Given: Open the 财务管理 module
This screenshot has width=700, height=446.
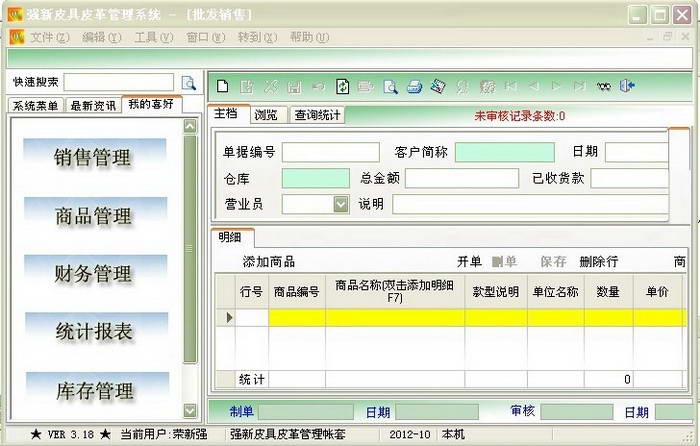Looking at the screenshot, I should [x=95, y=273].
